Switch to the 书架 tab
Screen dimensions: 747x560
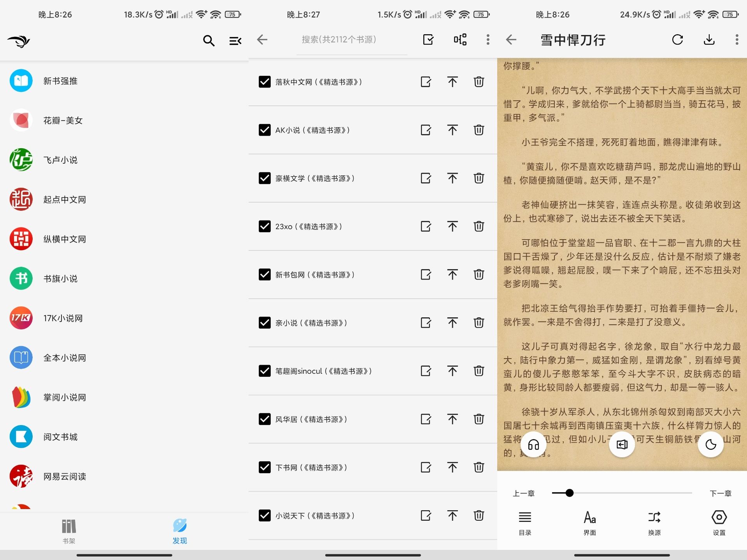[x=69, y=531]
